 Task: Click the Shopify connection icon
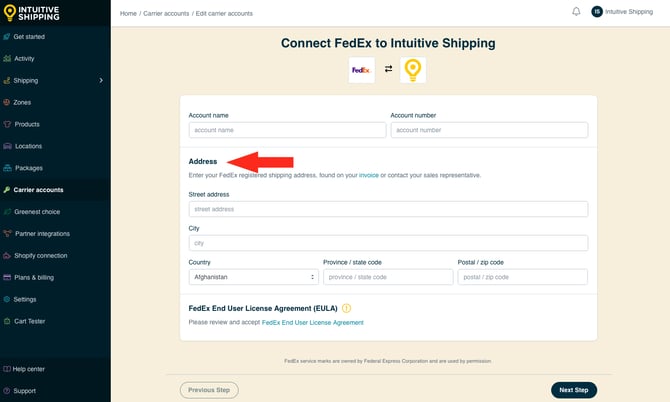click(x=7, y=255)
